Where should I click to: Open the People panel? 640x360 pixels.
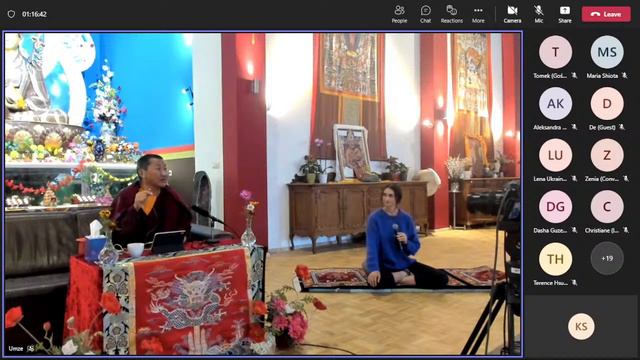[x=399, y=14]
